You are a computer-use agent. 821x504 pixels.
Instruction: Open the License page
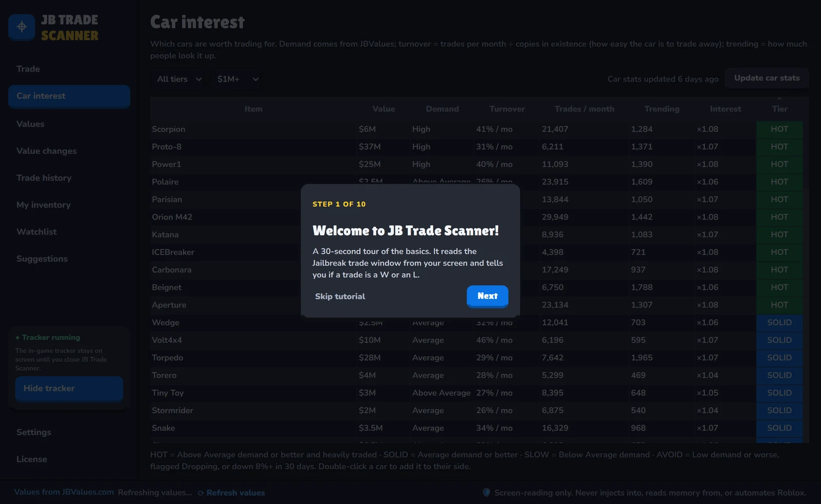pos(69,459)
